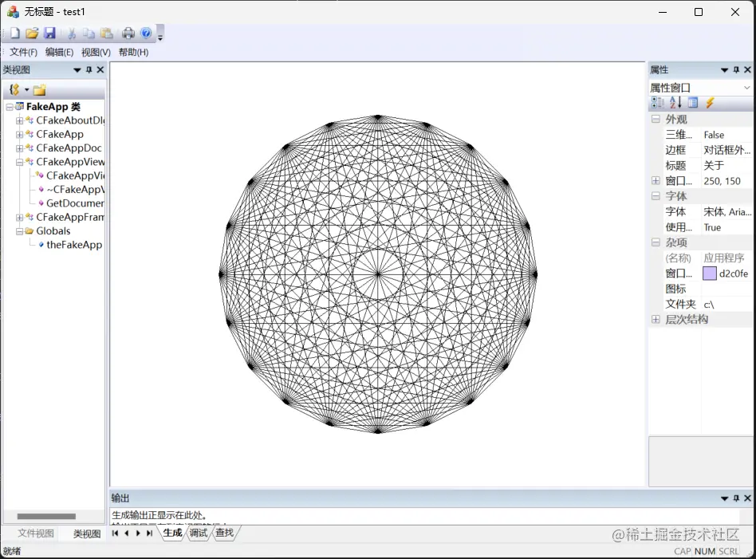Viewport: 756px width, 559px height.
Task: Select the Paste icon on the toolbar
Action: pyautogui.click(x=104, y=33)
